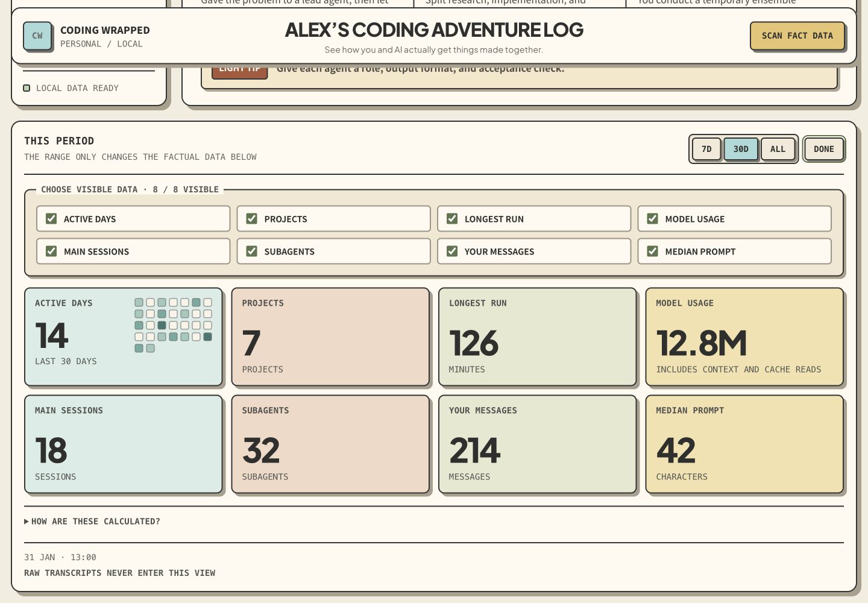Click the 'This Period' heading

coord(59,140)
